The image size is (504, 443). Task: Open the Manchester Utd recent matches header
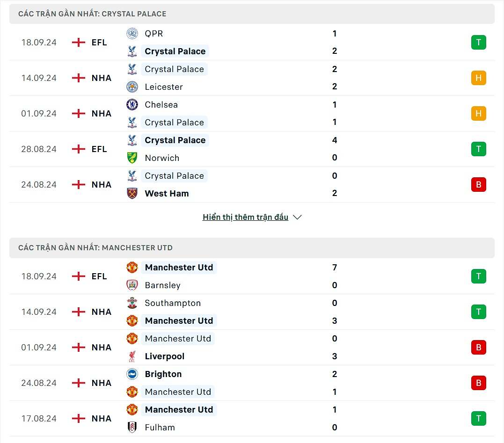click(x=95, y=248)
